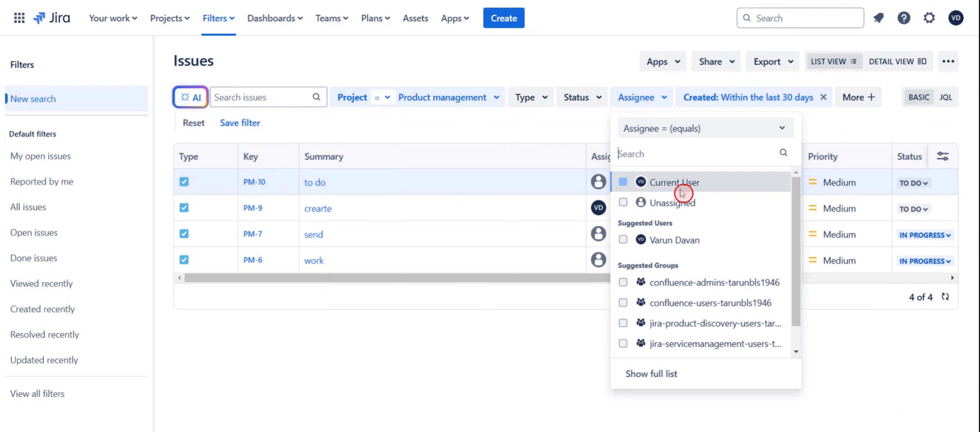This screenshot has height=432, width=980.
Task: Check the Varun Davan user checkbox
Action: coord(623,239)
